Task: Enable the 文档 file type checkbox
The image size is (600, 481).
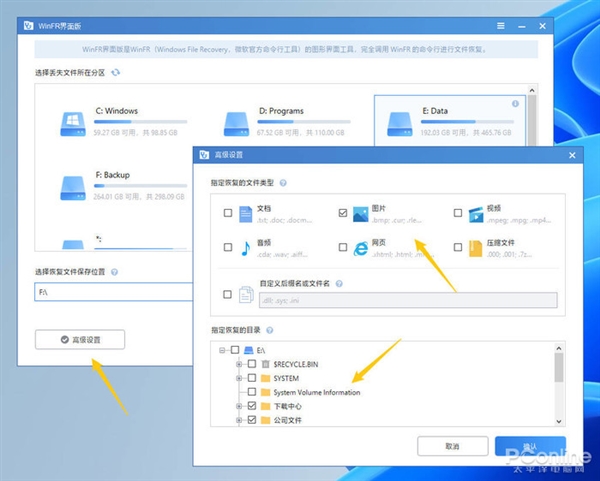Action: (228, 213)
